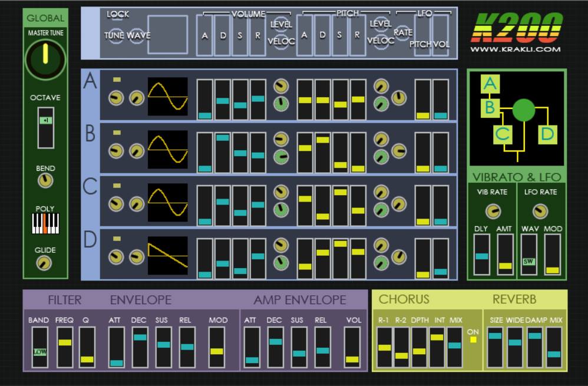The height and width of the screenshot is (386, 588).
Task: Click chorus MIX slider
Action: [x=454, y=347]
